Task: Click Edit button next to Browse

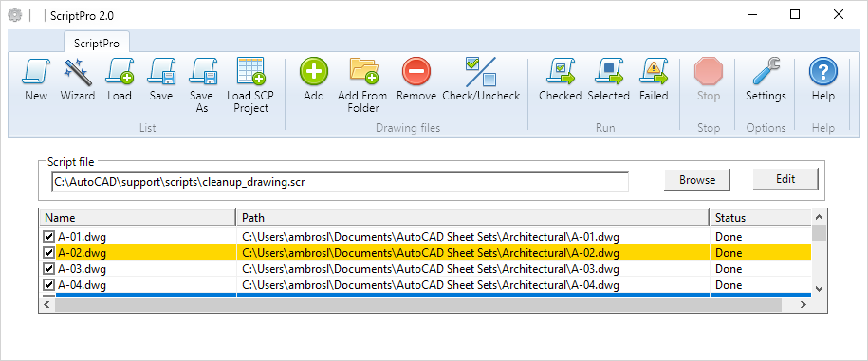Action: [785, 179]
